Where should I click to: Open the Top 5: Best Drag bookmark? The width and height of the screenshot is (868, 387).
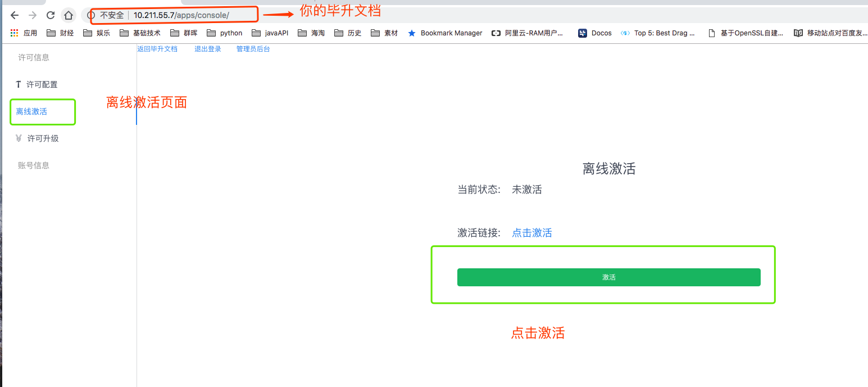658,33
